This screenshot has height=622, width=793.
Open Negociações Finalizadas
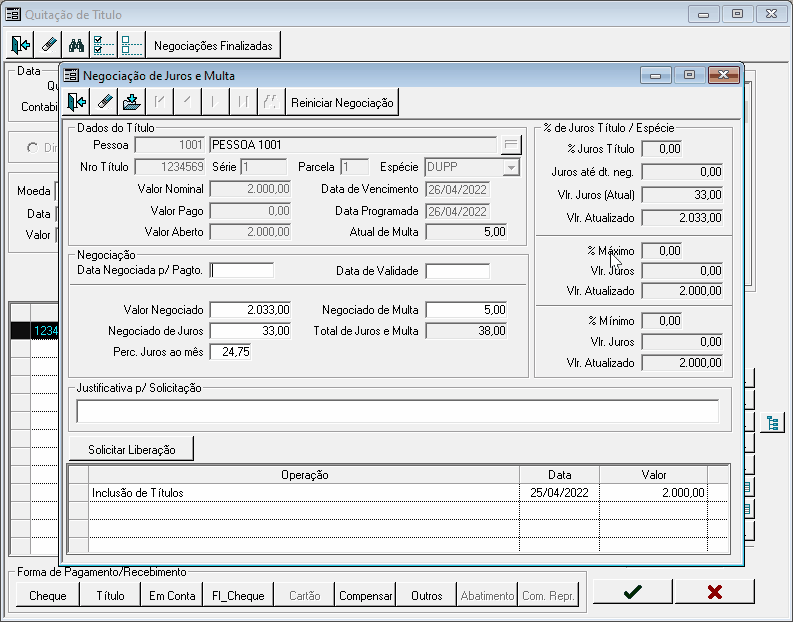[x=213, y=45]
